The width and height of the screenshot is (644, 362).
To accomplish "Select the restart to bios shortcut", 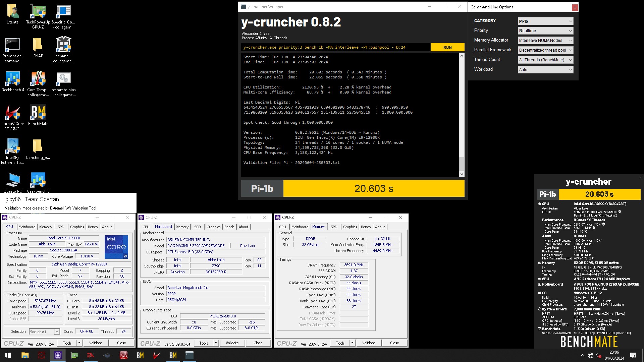I will tap(63, 84).
